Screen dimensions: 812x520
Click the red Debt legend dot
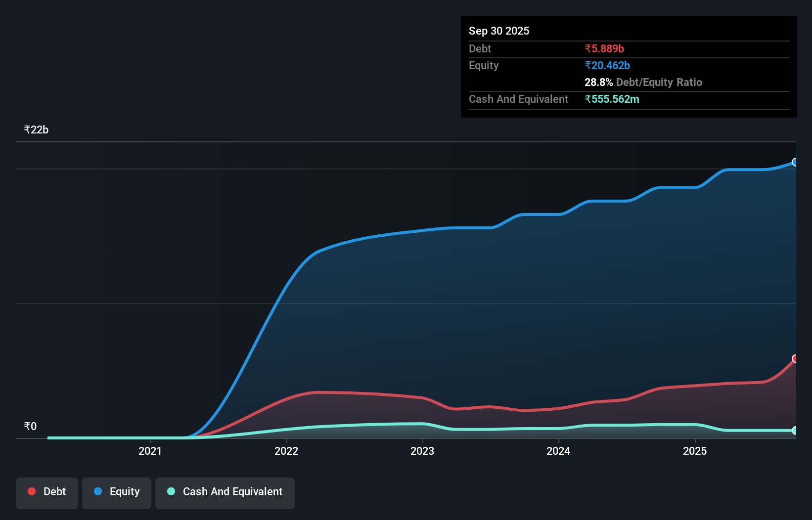31,491
